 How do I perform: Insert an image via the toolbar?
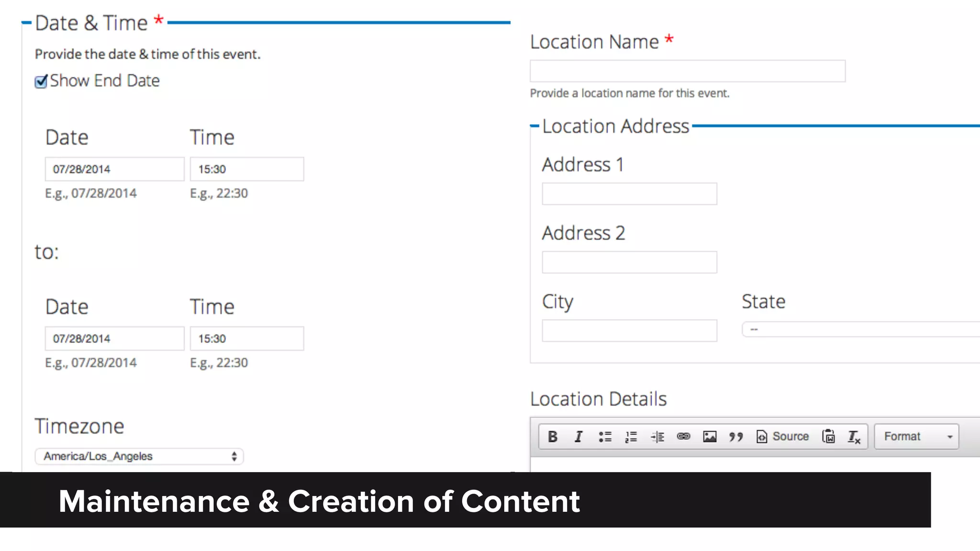click(x=710, y=437)
